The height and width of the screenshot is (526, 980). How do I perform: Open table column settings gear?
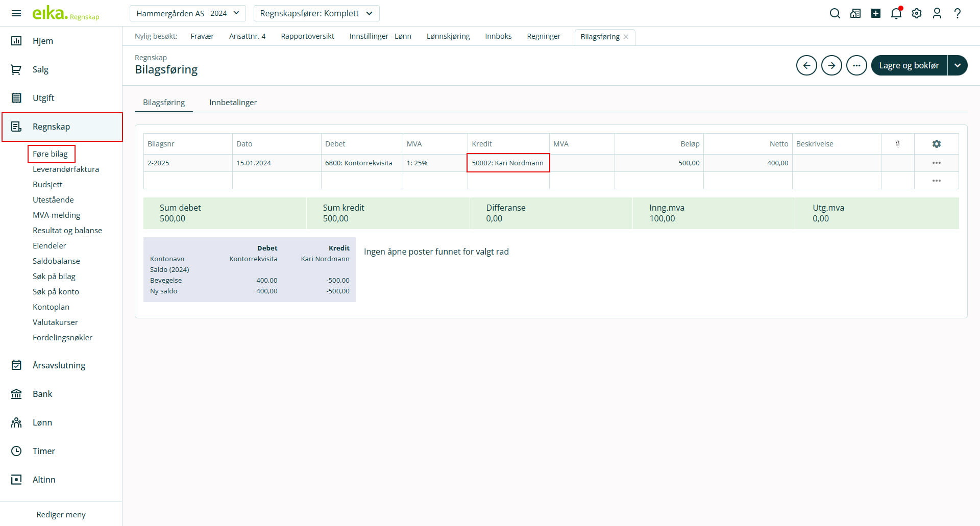(936, 144)
